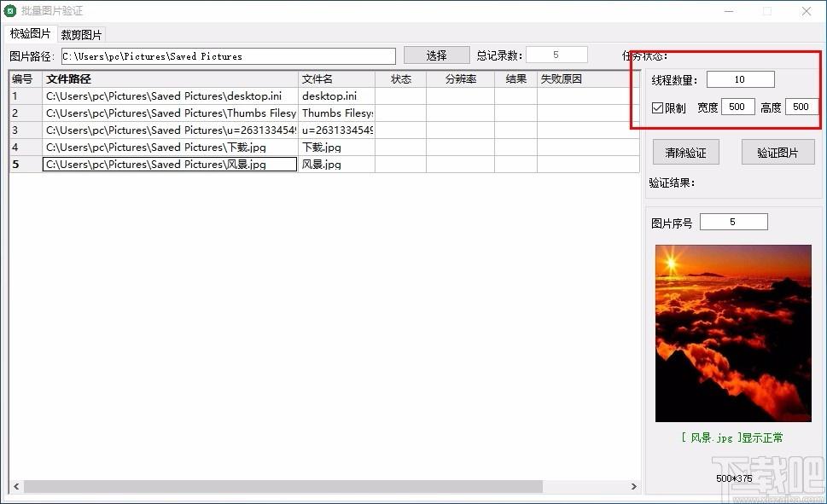Click the 结果 column header
Image resolution: width=827 pixels, height=504 pixels.
point(515,79)
